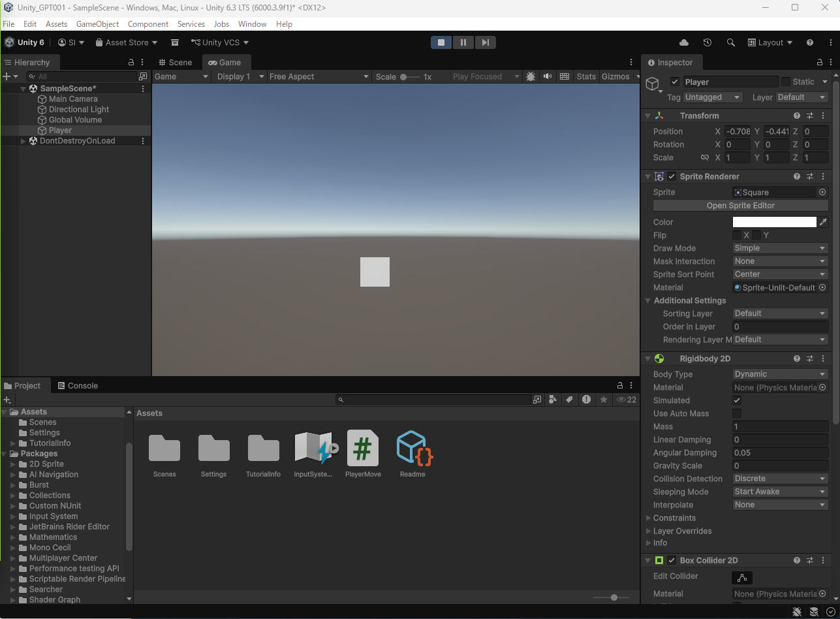Image resolution: width=840 pixels, height=619 pixels.
Task: Open the GameObject menu
Action: coord(97,24)
